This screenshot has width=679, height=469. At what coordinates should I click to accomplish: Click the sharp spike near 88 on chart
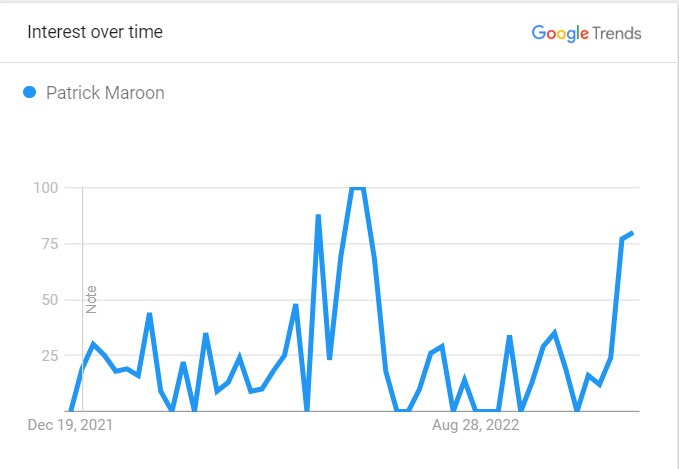coord(318,215)
